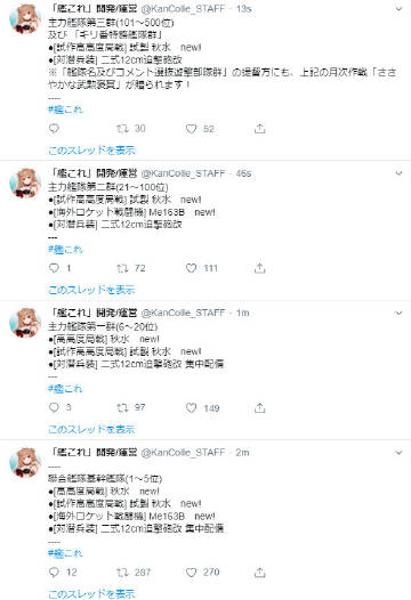Open the options chevron on the 13s tweet
Screen dimensions: 411x600
click(398, 9)
